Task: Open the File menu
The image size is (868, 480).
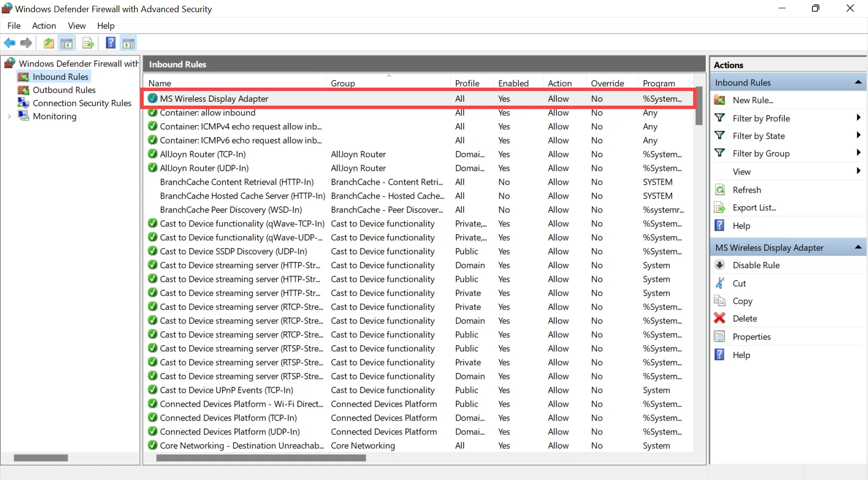Action: [14, 26]
